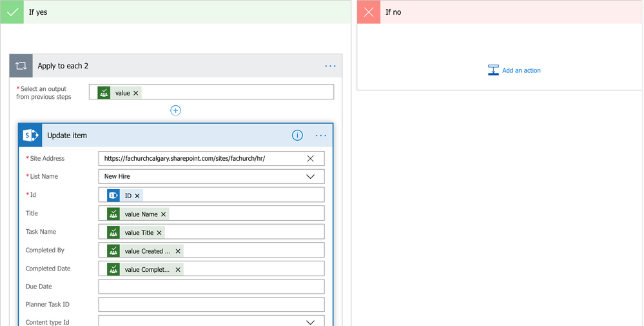Screen dimensions: 644x326
Task: Click 'New Hire' list name value
Action: pos(117,176)
